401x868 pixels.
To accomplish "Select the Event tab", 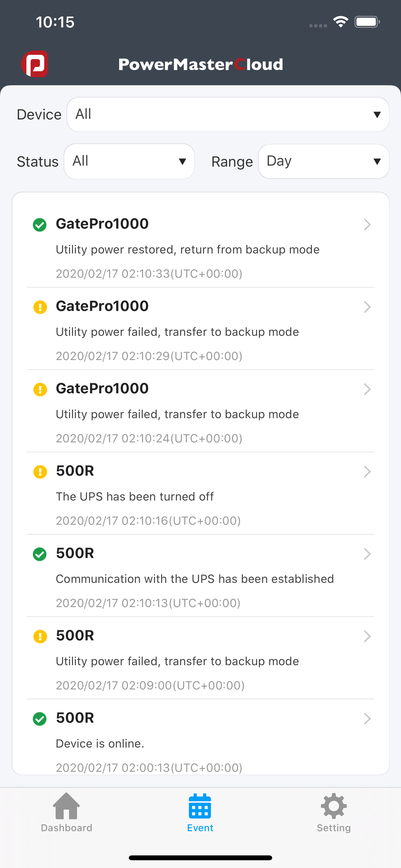I will (x=200, y=812).
